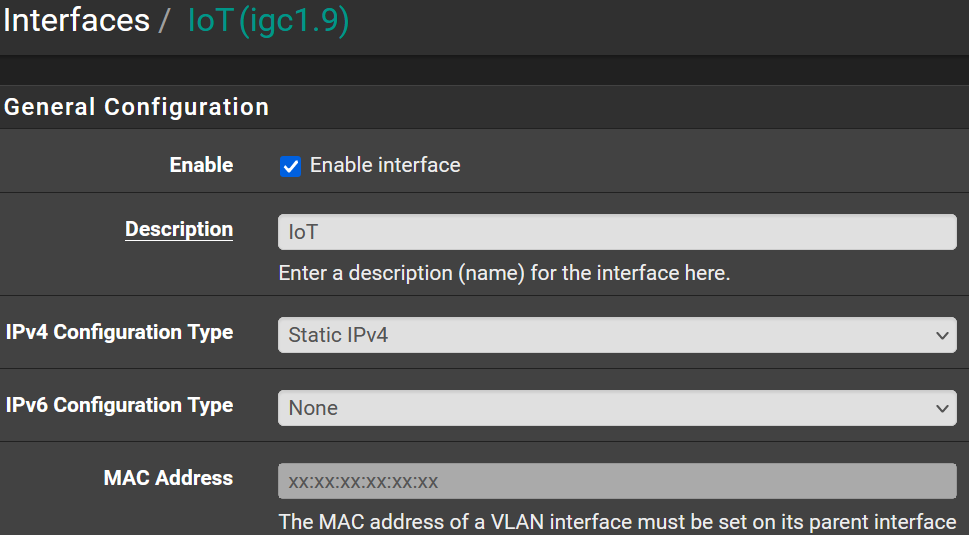Toggle the Enable interface checkbox

(290, 166)
